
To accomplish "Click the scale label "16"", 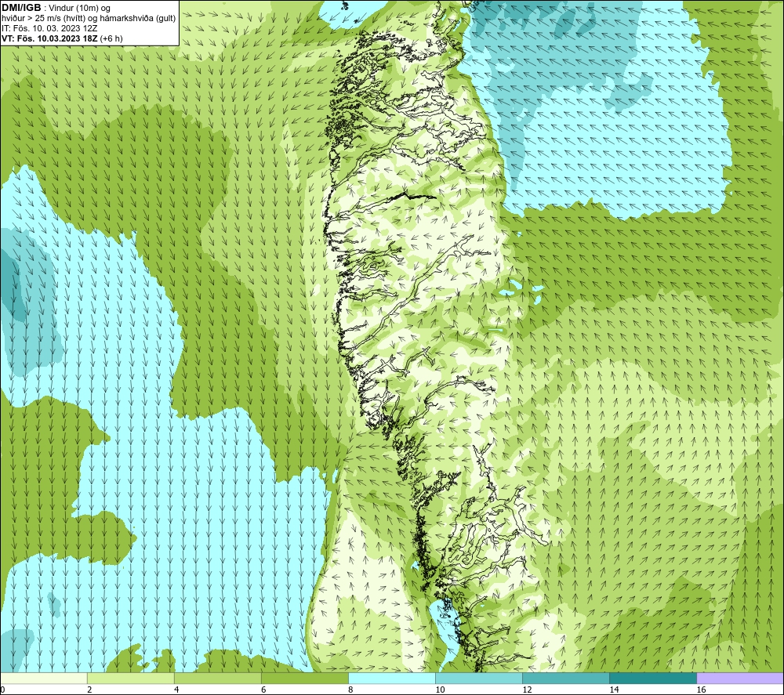I will [x=701, y=690].
